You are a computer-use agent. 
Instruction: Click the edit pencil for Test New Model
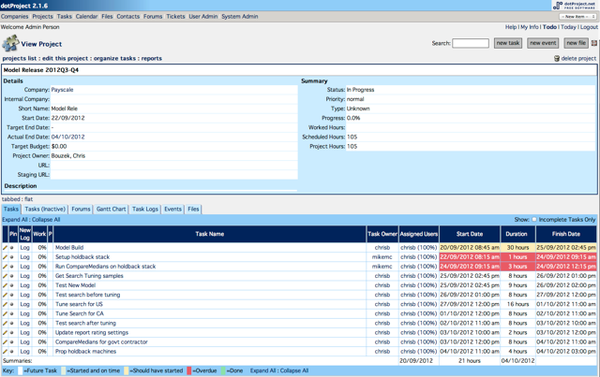point(5,286)
